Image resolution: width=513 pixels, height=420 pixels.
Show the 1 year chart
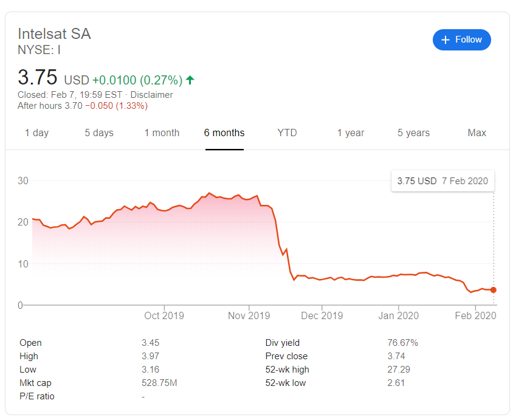pyautogui.click(x=351, y=133)
